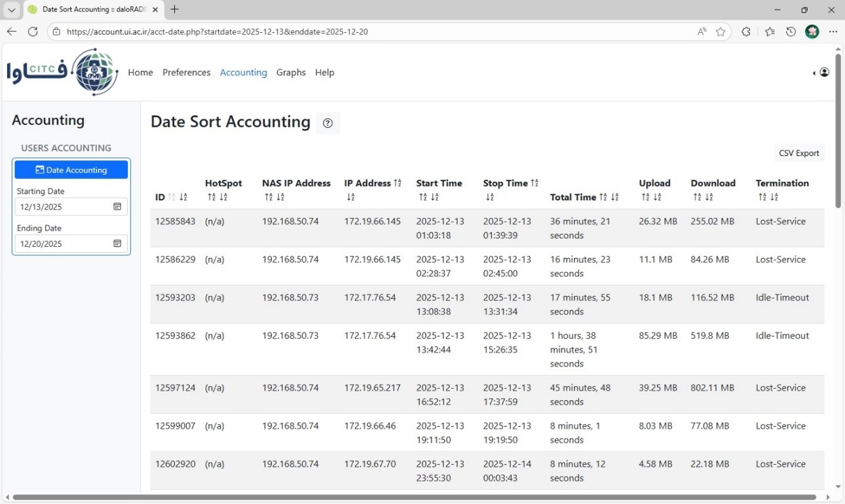
Task: Refresh the page
Action: point(33,31)
